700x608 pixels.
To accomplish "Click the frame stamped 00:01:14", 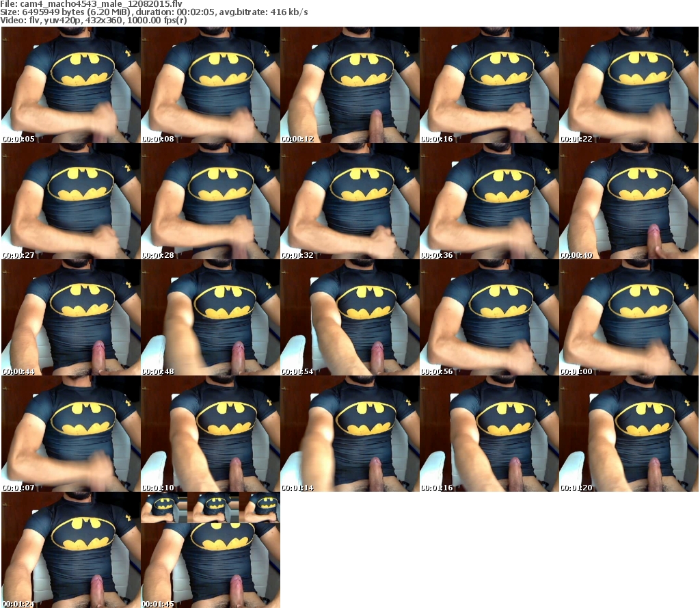I will (350, 434).
